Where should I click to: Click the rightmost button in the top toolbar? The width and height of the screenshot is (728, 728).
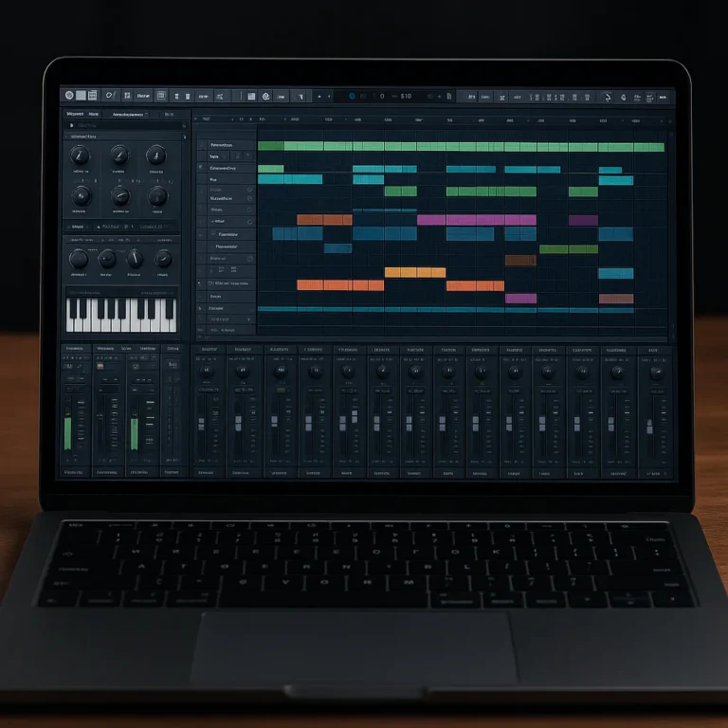tap(663, 98)
